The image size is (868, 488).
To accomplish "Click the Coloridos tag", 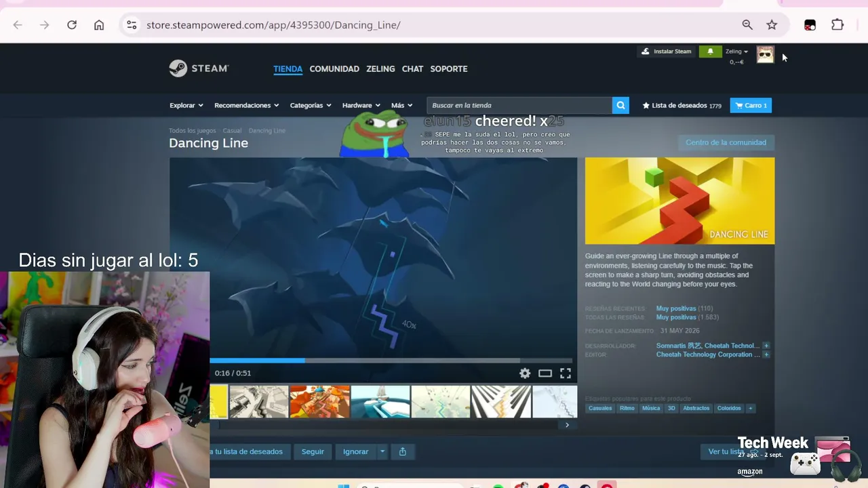I will [729, 408].
